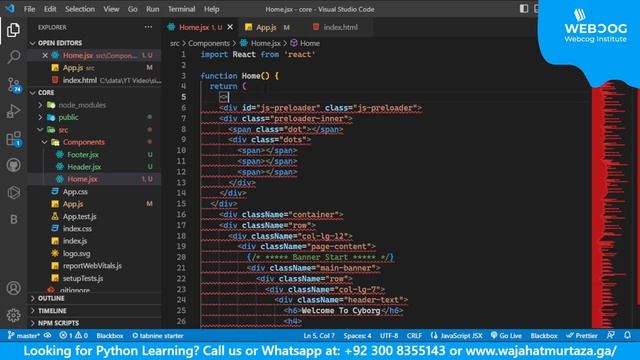Open the Help menu
This screenshot has height=360, width=640.
tap(211, 9)
